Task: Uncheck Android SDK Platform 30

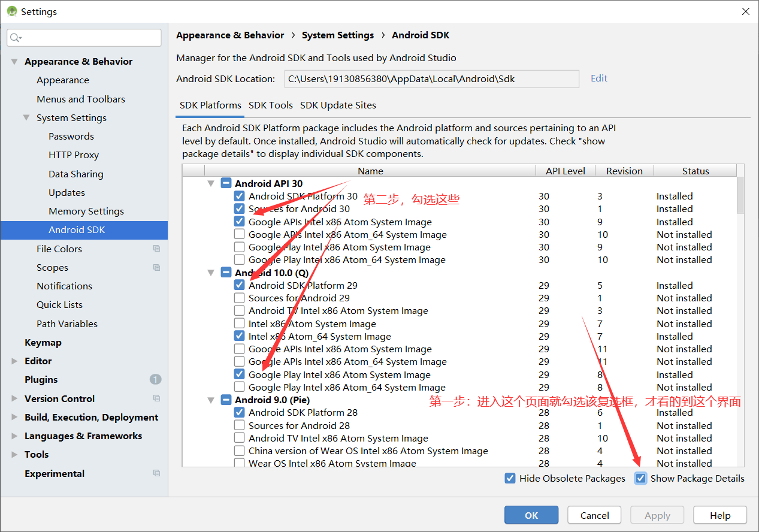Action: tap(240, 196)
